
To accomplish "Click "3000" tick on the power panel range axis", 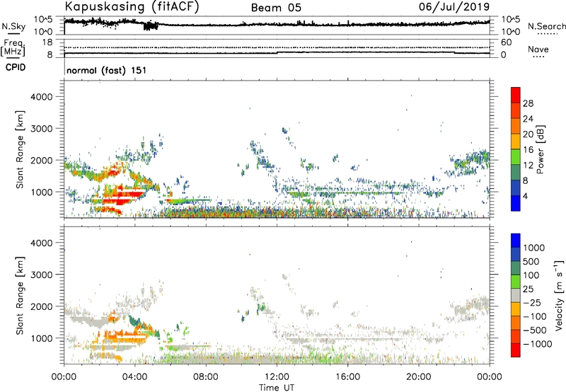I will click(x=42, y=129).
